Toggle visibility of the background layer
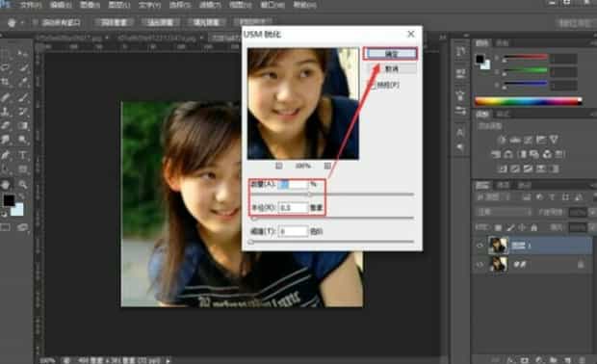Image resolution: width=597 pixels, height=364 pixels. tap(480, 264)
